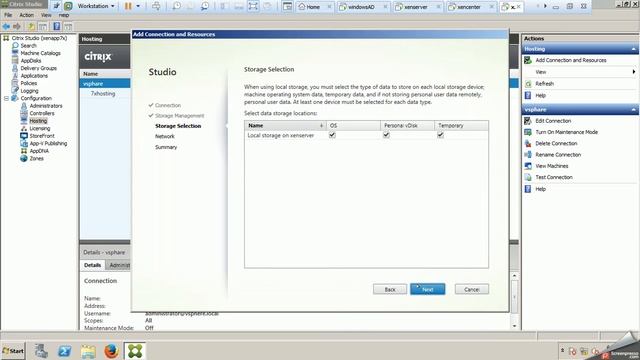Select Search in the Citrix Studio tree

[29, 46]
